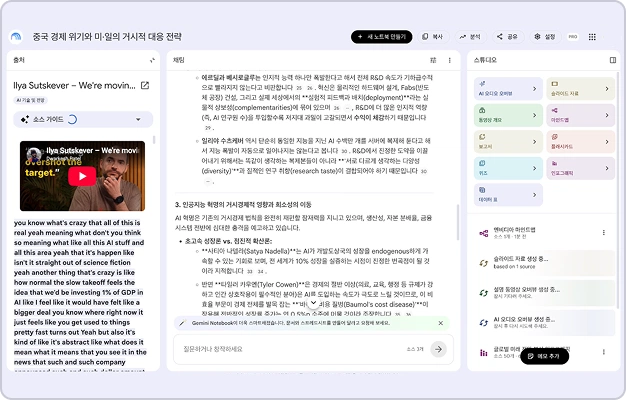626x400 pixels.
Task: Click the 메모 추가 button
Action: 545,356
